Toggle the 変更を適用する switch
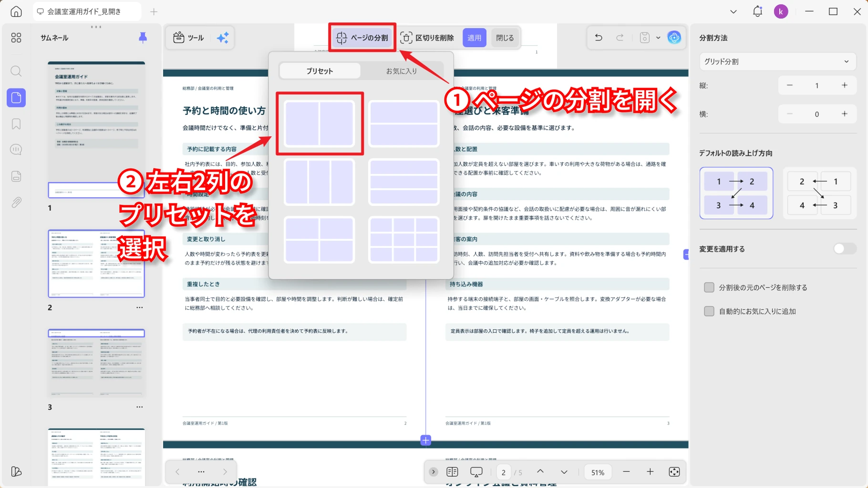Viewport: 868px width, 488px height. pos(845,249)
